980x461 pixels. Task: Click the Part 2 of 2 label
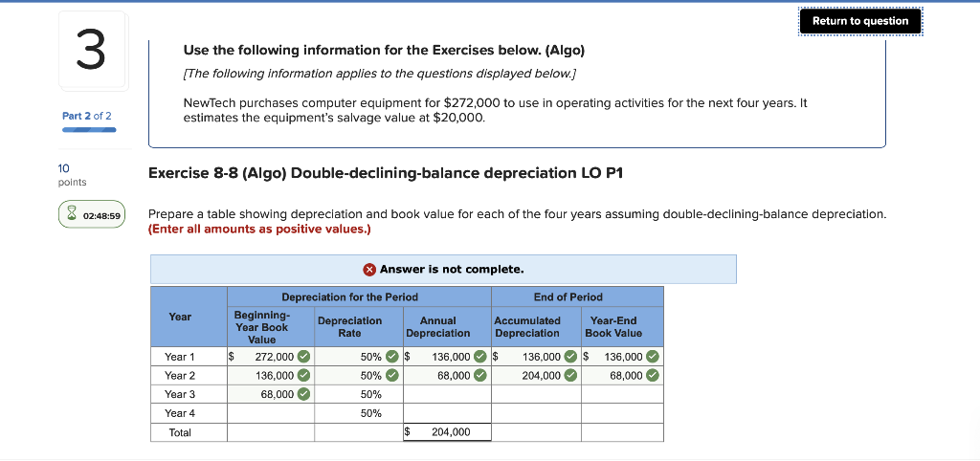[x=87, y=116]
